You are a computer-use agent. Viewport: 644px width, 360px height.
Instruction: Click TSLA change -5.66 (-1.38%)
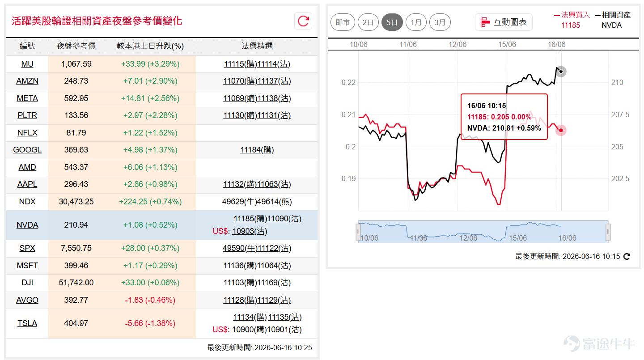click(150, 323)
